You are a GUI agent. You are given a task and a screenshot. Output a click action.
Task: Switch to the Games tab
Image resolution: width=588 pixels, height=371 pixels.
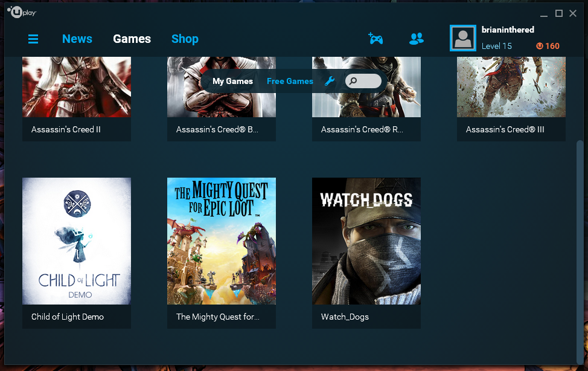coord(132,39)
